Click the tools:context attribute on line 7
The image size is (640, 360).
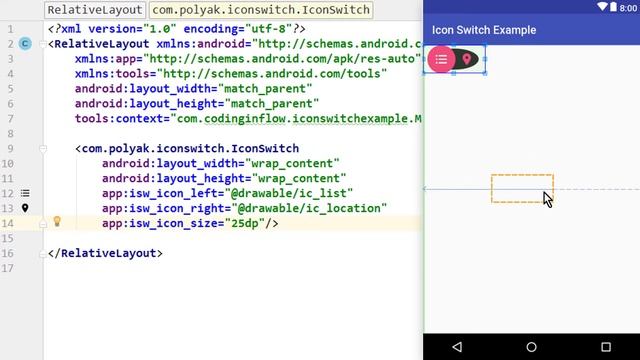click(x=248, y=118)
